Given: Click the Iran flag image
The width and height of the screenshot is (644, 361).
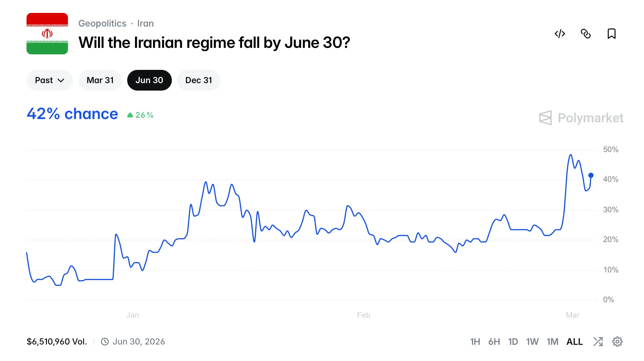Looking at the screenshot, I should 47,33.
